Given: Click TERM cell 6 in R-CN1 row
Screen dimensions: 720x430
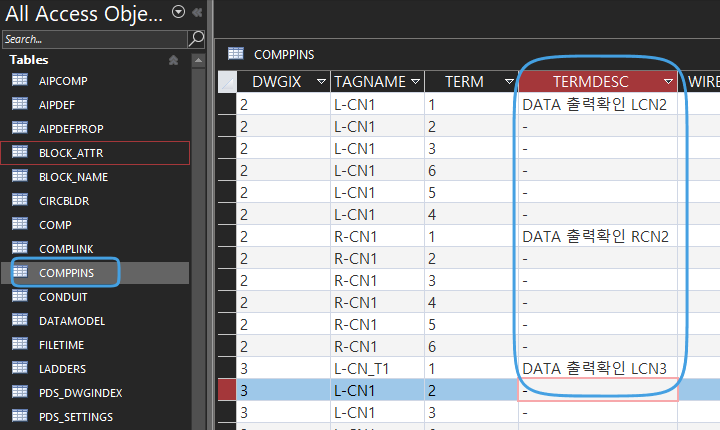Looking at the screenshot, I should (471, 346).
